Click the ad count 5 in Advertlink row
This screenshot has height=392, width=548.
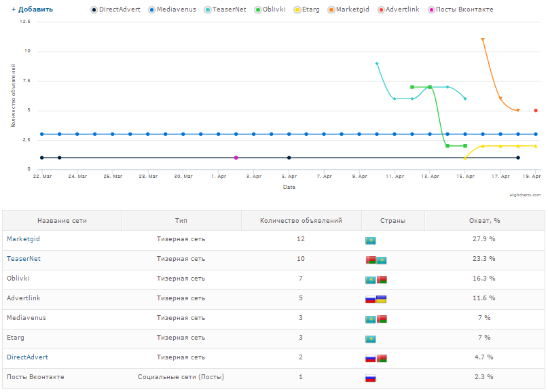pyautogui.click(x=301, y=298)
